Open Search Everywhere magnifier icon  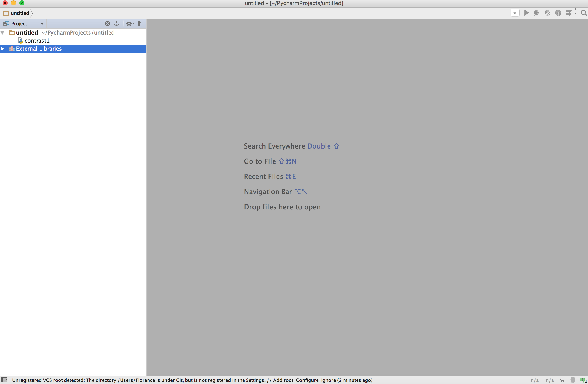click(x=584, y=13)
